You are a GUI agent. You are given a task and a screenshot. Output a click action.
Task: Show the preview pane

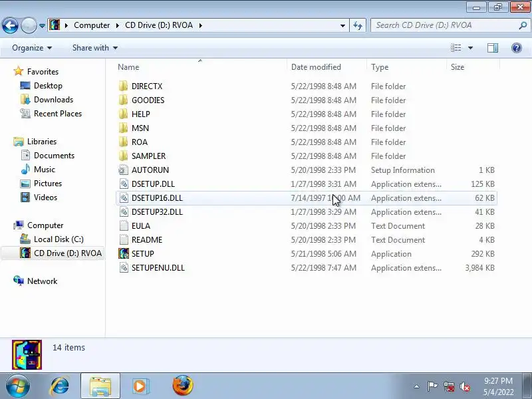click(493, 48)
